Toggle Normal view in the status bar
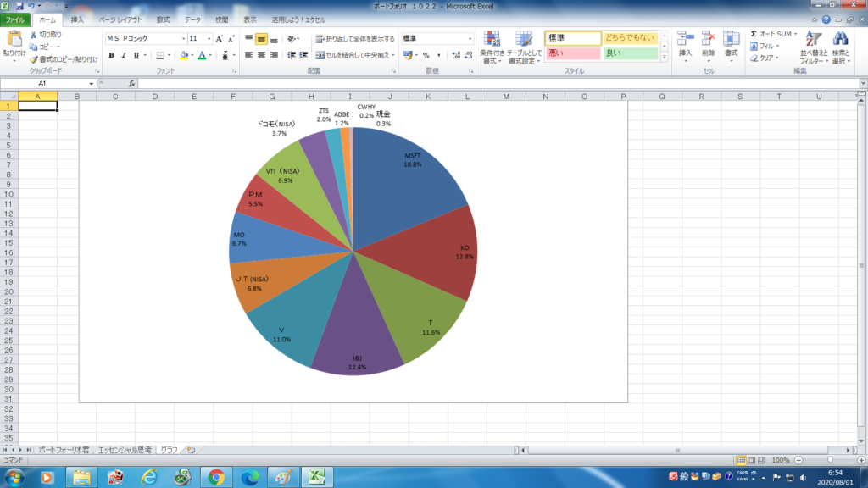The image size is (868, 488). click(x=741, y=460)
